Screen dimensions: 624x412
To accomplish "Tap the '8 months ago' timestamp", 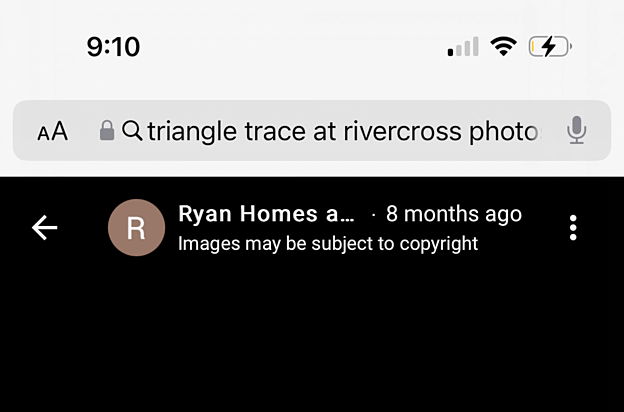I will tap(454, 214).
